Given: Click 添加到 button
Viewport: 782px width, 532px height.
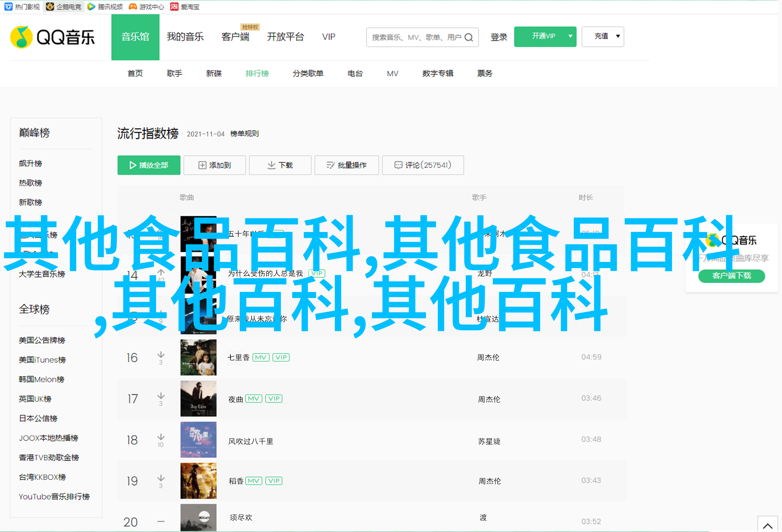Looking at the screenshot, I should click(215, 165).
